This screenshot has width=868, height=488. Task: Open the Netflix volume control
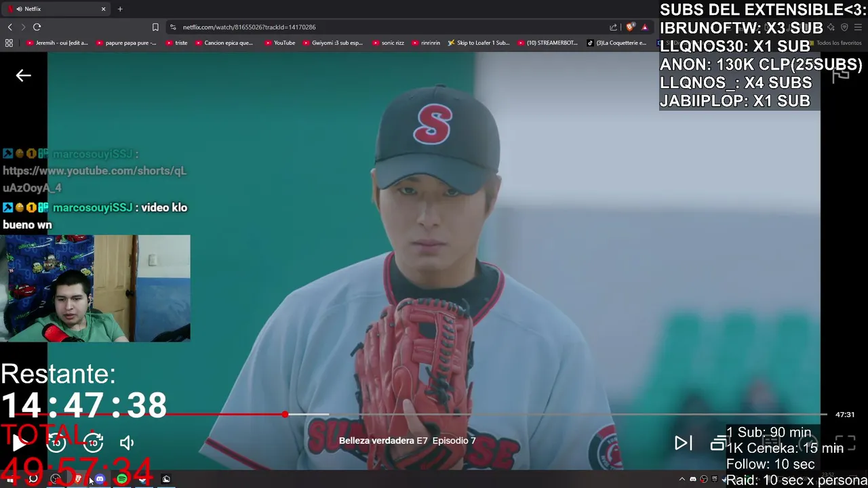coord(127,443)
